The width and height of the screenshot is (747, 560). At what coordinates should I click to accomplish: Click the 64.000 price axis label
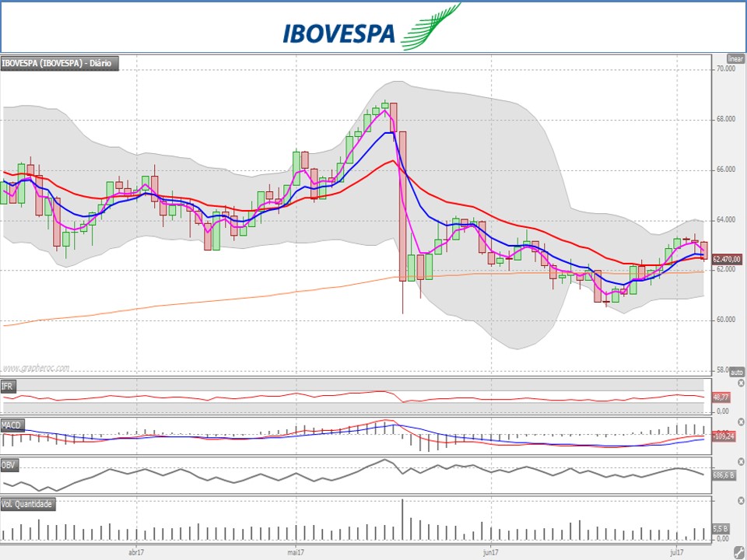point(725,220)
